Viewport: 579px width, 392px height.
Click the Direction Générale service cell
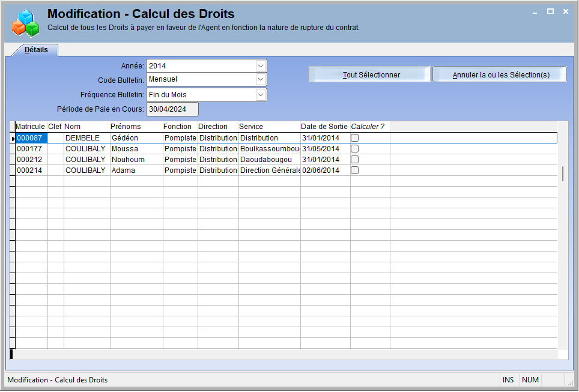270,170
